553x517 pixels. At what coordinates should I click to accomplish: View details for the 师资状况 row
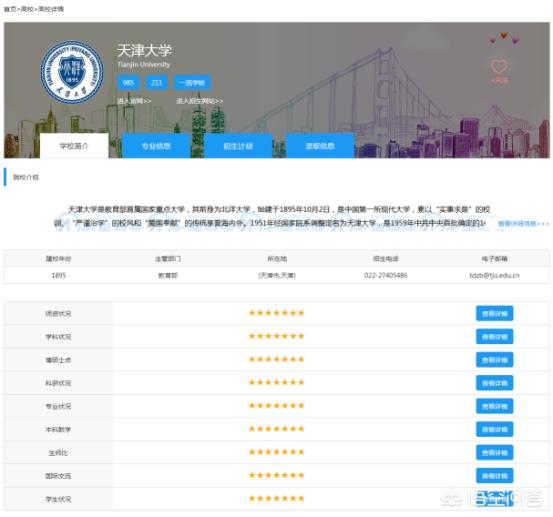pos(494,314)
